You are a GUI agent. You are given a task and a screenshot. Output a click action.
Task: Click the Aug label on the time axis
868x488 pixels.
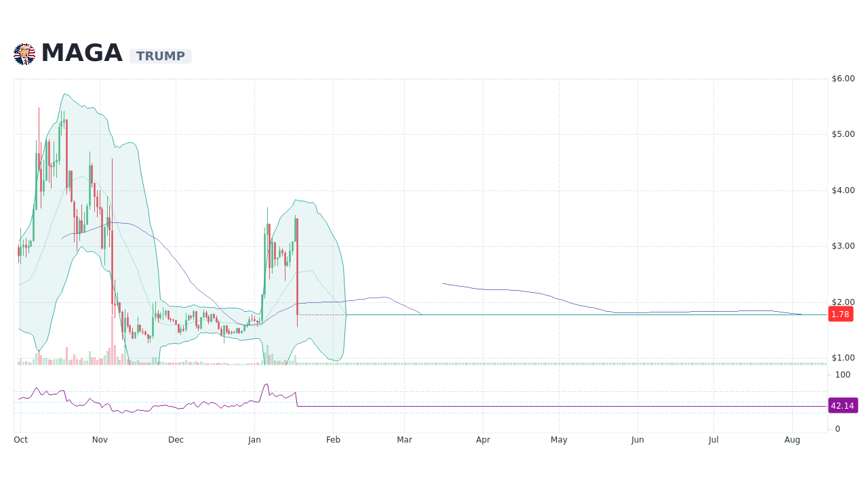pyautogui.click(x=792, y=439)
